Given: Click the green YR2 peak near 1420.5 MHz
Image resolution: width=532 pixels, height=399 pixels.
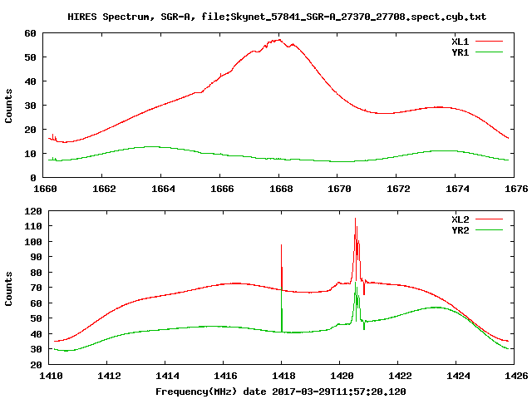Looking at the screenshot, I should (x=355, y=283).
